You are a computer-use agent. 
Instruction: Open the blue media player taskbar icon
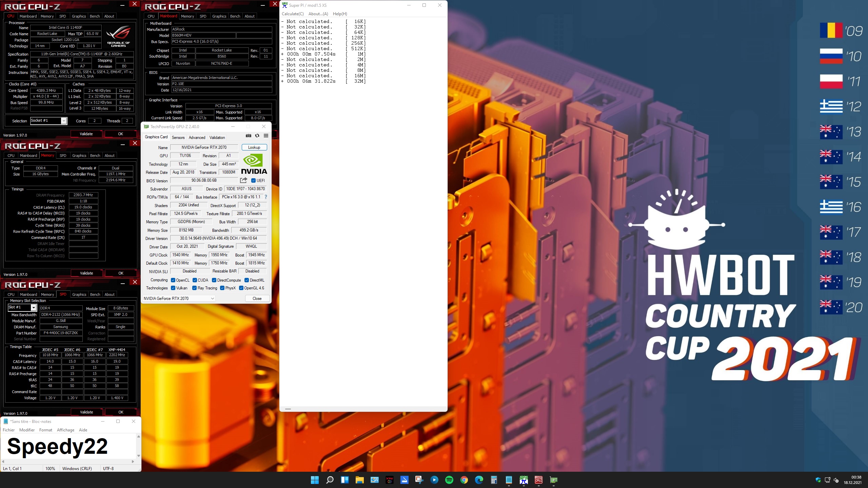click(434, 480)
